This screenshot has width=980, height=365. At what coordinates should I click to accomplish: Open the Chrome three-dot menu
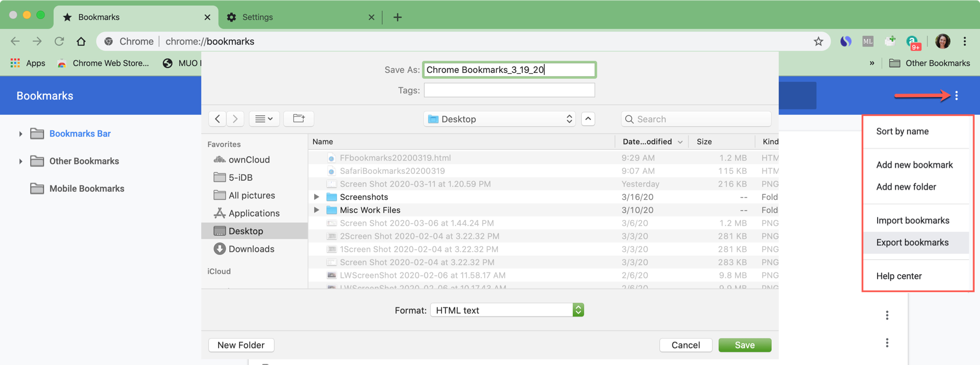965,41
